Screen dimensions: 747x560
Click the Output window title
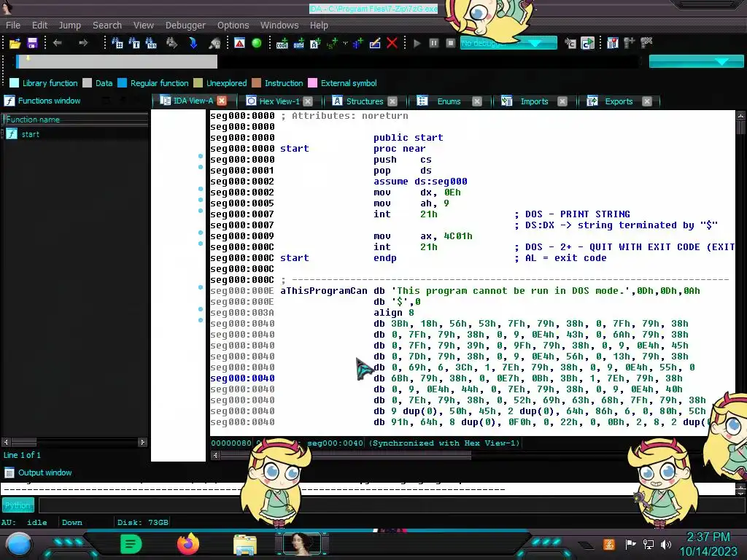click(x=44, y=472)
